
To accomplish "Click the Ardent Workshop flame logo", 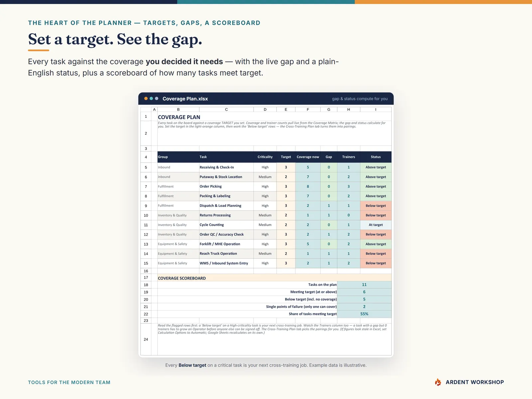I will [x=438, y=382].
